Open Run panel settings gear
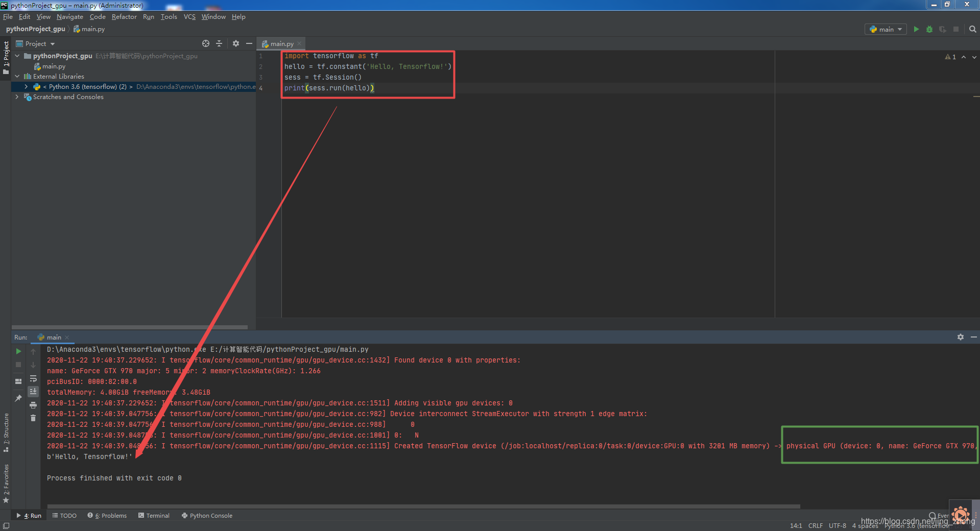 (x=961, y=337)
